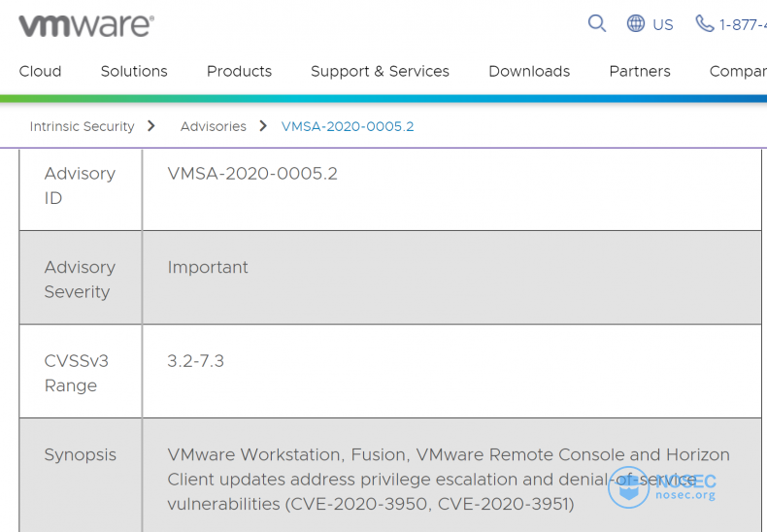The image size is (767, 532).
Task: Open the Downloads menu
Action: click(529, 72)
